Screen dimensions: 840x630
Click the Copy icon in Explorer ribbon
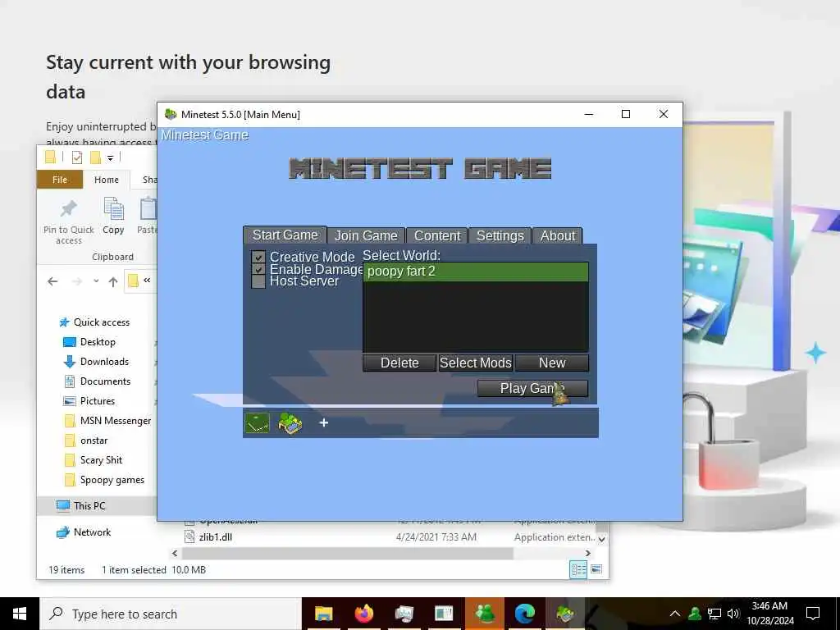click(x=113, y=216)
